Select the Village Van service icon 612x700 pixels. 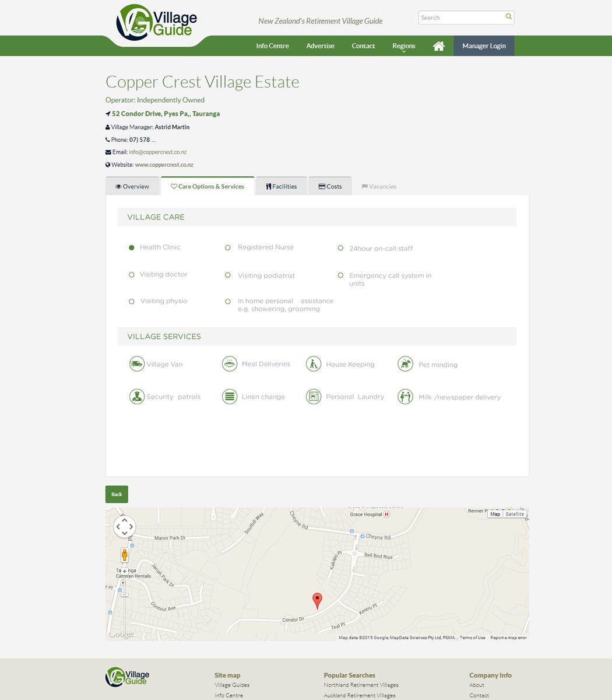pyautogui.click(x=136, y=363)
